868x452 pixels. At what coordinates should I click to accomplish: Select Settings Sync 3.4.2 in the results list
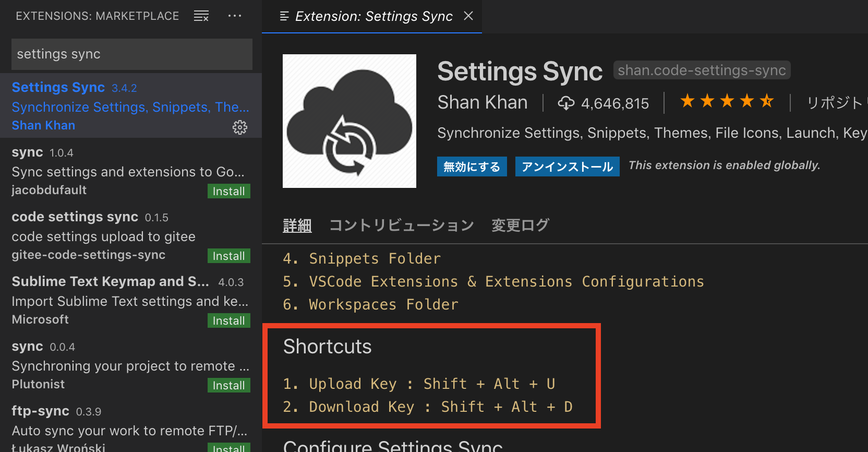131,105
